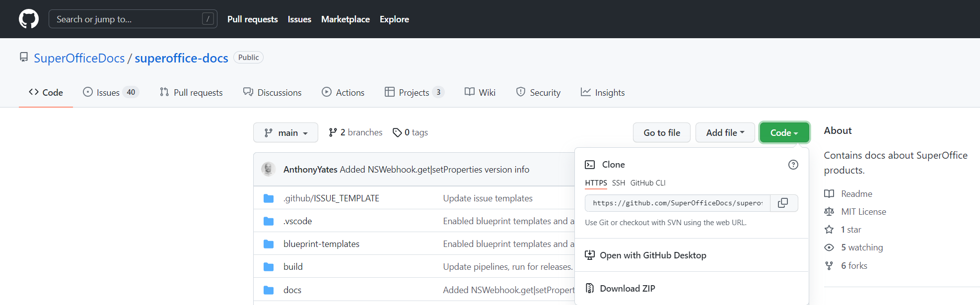
Task: Click the scale icon for MIT License
Action: point(829,212)
